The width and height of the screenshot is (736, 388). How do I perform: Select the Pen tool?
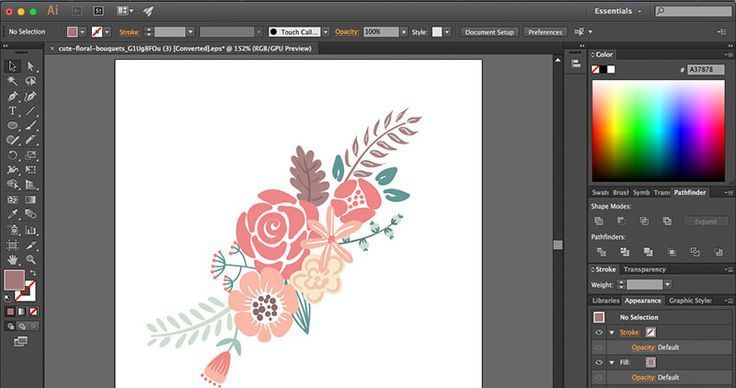click(x=12, y=96)
